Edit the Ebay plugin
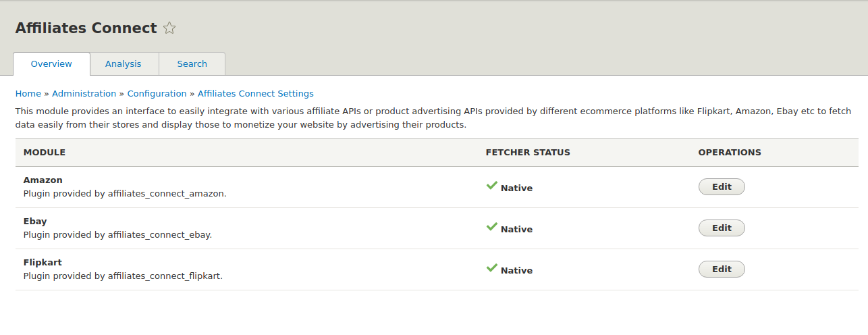Image resolution: width=868 pixels, height=335 pixels. 721,228
